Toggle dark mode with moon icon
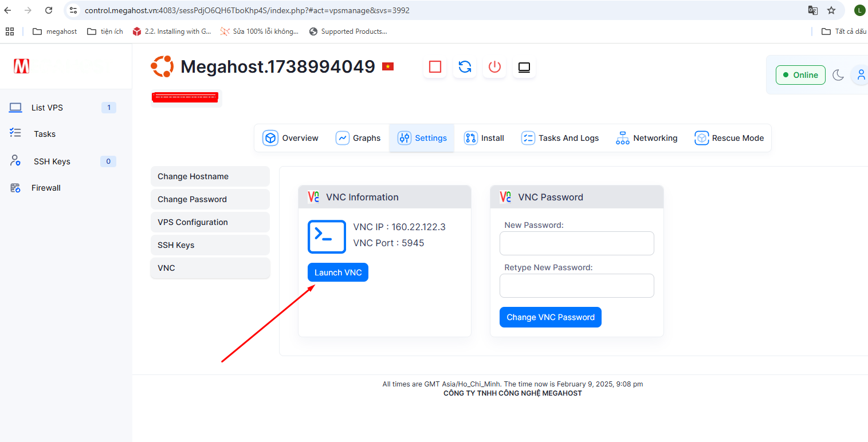Image resolution: width=868 pixels, height=442 pixels. click(x=838, y=75)
